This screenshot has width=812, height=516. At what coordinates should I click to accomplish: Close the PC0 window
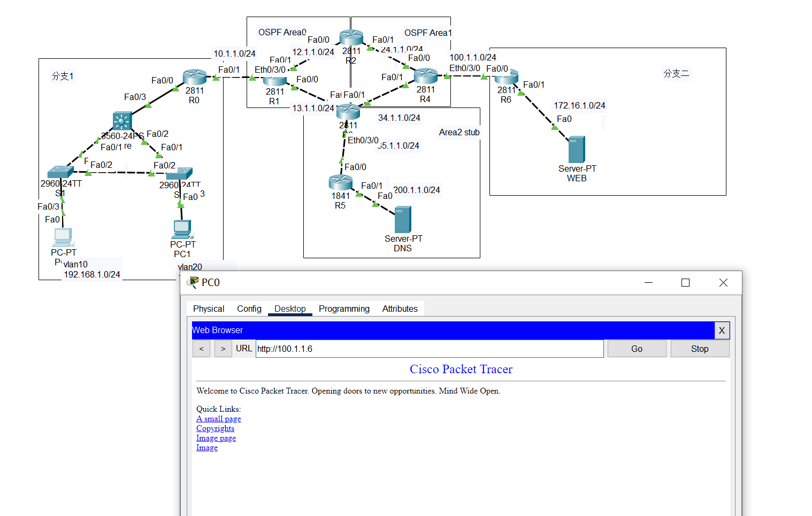[x=723, y=282]
